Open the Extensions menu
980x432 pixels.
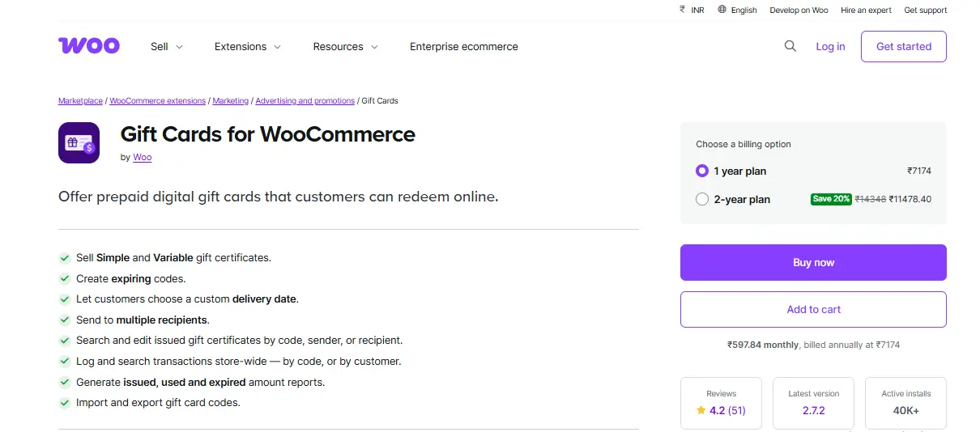click(x=248, y=47)
